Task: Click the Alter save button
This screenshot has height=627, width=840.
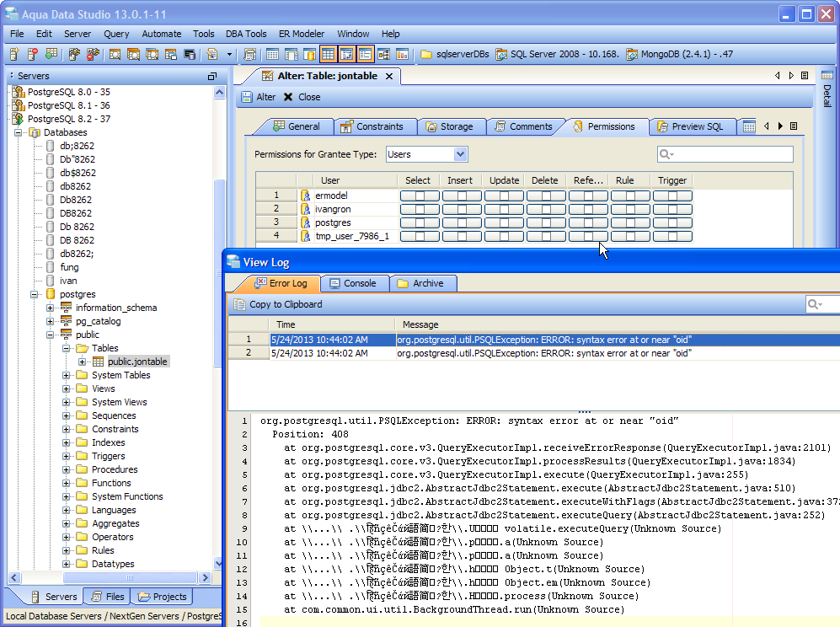Action: coord(259,97)
